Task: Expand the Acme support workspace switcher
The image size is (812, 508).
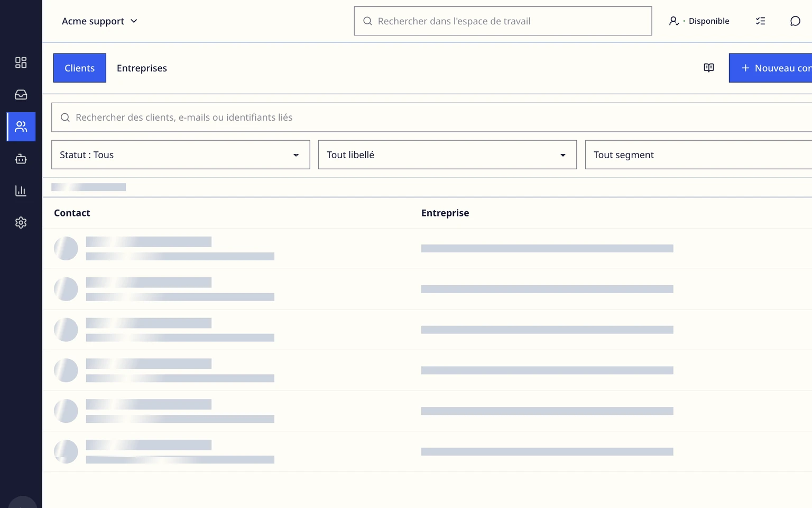Action: (99, 21)
